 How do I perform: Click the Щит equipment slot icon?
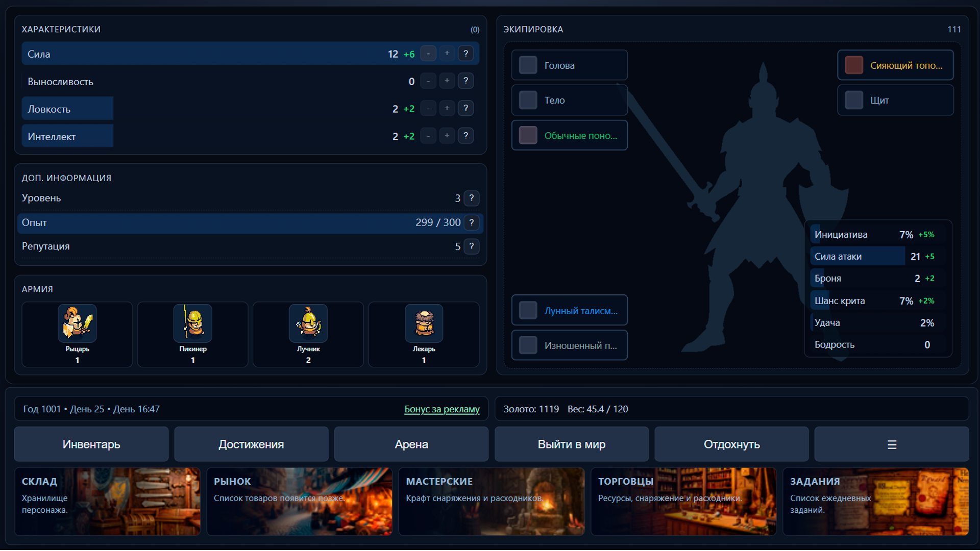[853, 100]
